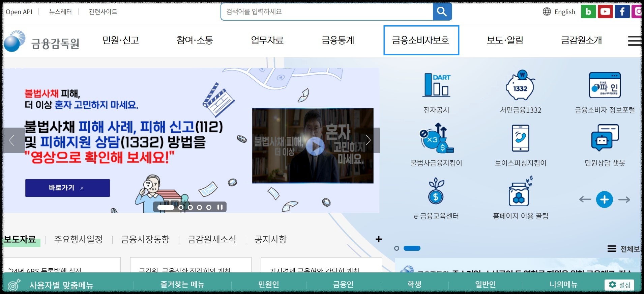The width and height of the screenshot is (644, 294).
Task: Open the DART 전자공시 icon
Action: pyautogui.click(x=436, y=85)
